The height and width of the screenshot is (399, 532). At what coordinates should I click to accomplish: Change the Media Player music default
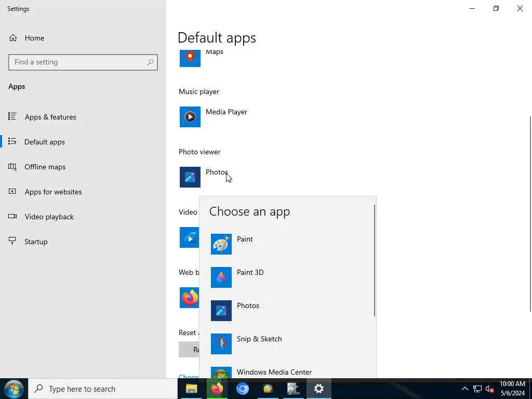point(214,117)
